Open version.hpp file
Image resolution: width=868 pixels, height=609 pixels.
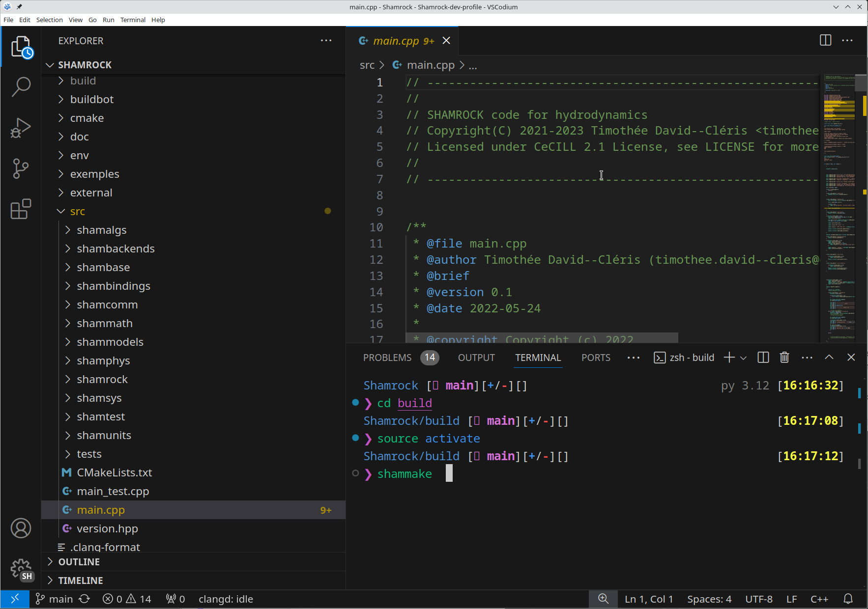[193, 528]
